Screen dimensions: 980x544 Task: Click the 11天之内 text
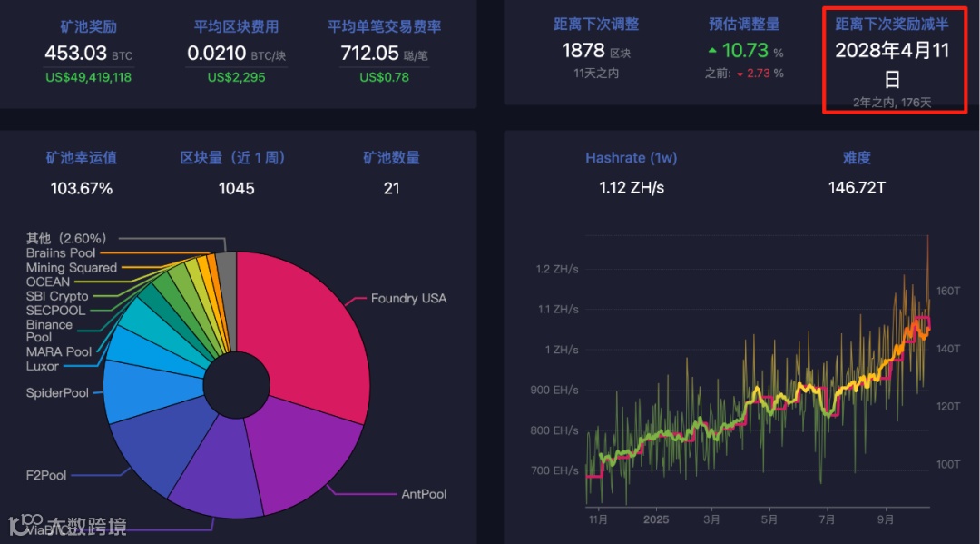click(x=596, y=74)
